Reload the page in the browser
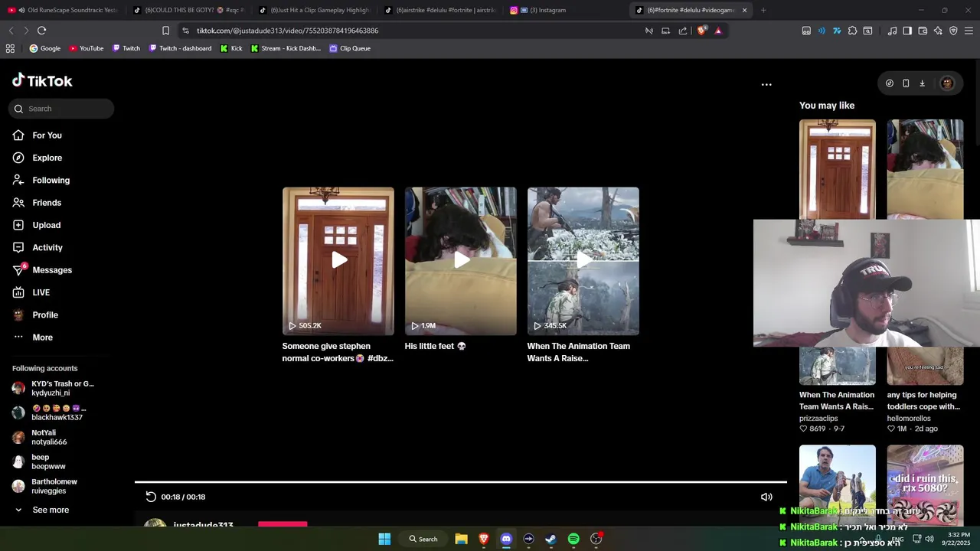Viewport: 980px width, 551px height. (x=41, y=31)
